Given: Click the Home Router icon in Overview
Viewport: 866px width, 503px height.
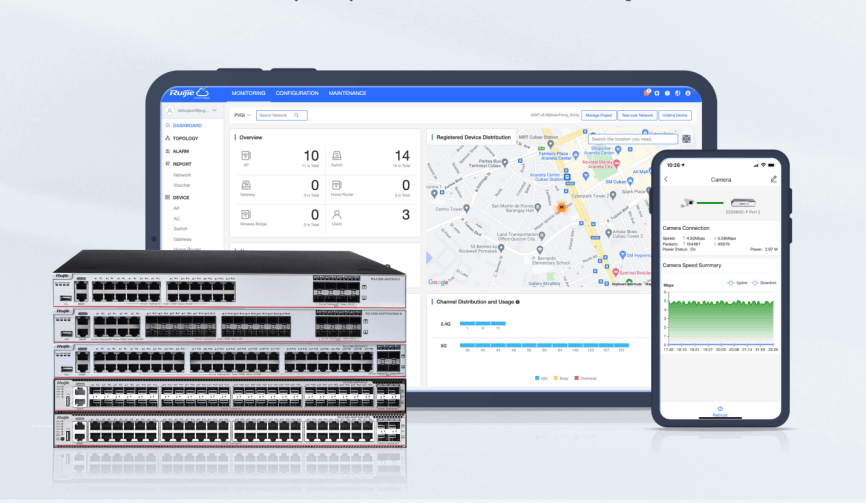Looking at the screenshot, I should [x=336, y=185].
